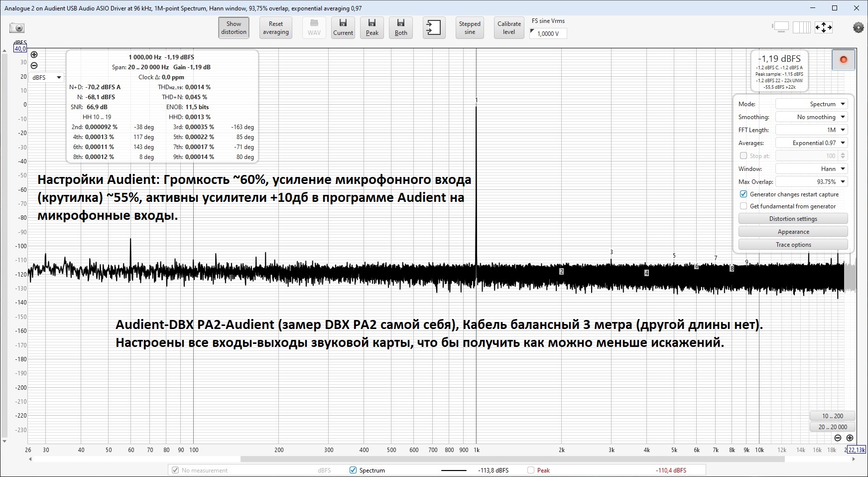Viewport: 868px width, 477px height.
Task: Toggle Spectrum trace checkbox
Action: 353,470
